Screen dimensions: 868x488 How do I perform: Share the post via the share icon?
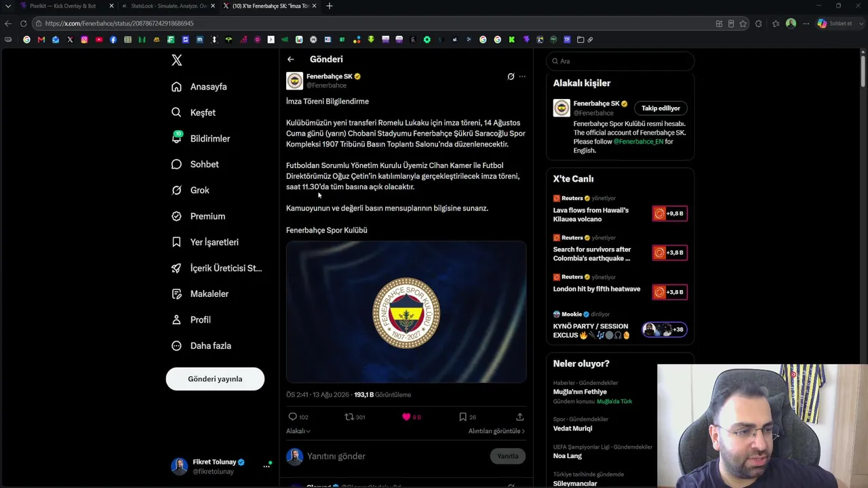(x=519, y=417)
